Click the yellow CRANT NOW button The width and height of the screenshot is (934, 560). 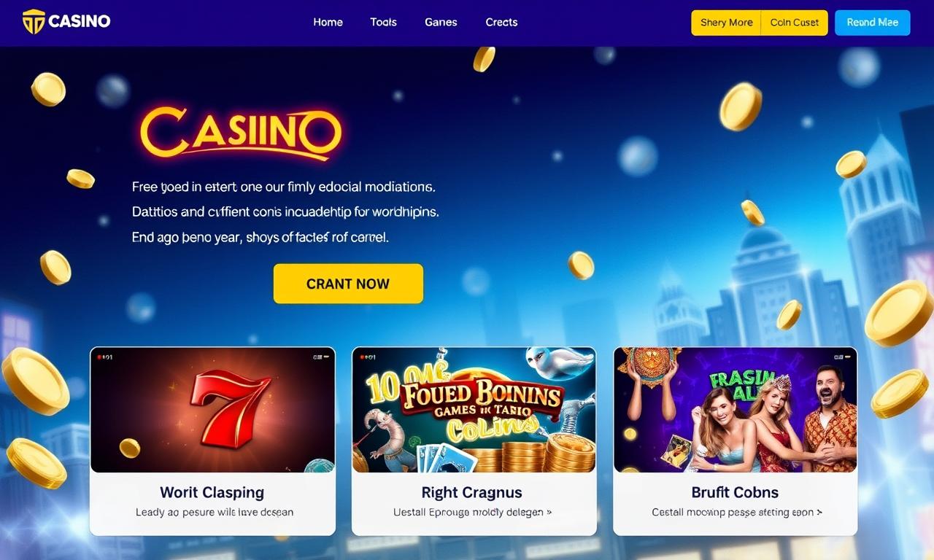coord(348,284)
